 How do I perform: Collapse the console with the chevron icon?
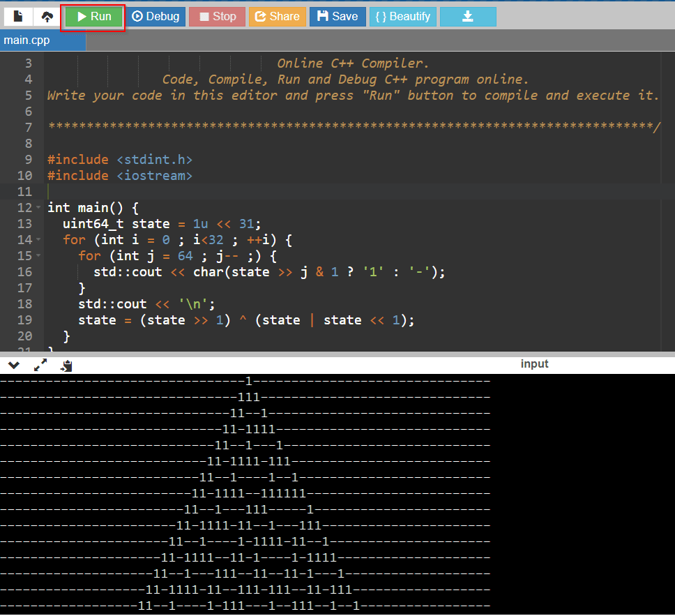coord(14,365)
